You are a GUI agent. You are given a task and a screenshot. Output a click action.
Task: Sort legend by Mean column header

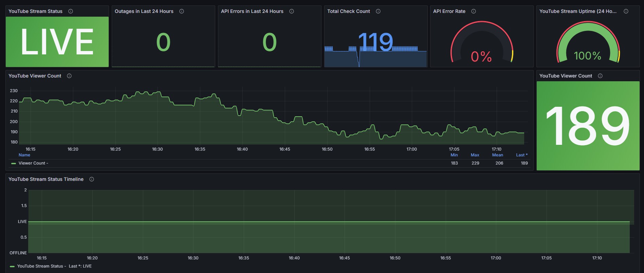498,155
